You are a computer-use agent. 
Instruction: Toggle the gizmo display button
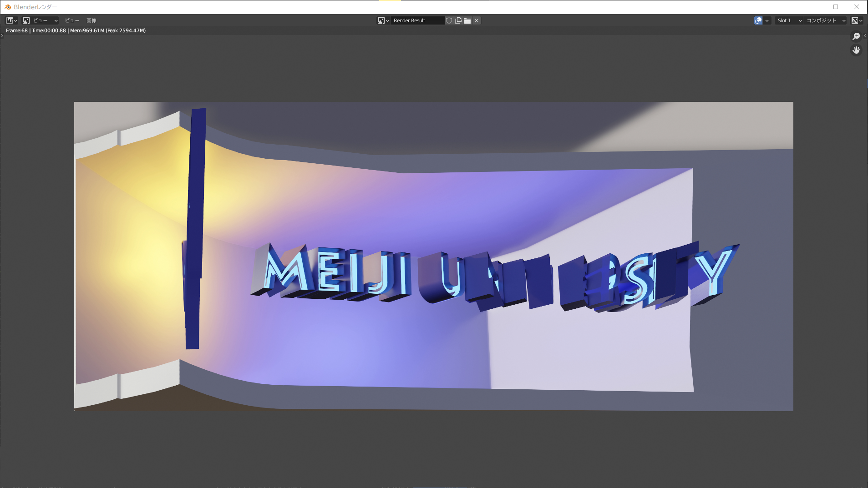tap(758, 20)
